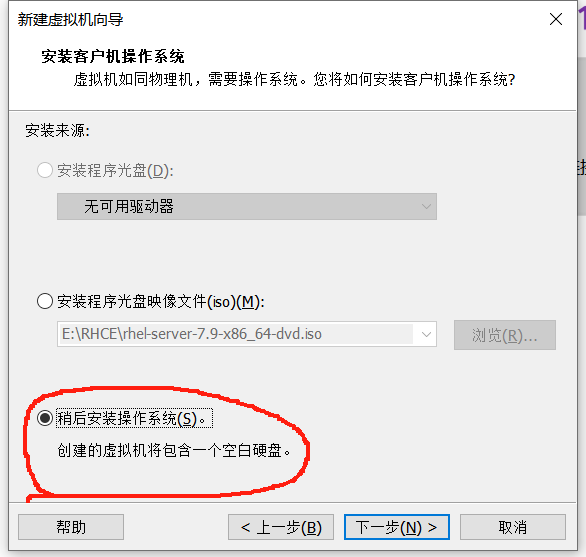The image size is (586, 557).
Task: Click the 新建虚拟机向导 title bar text
Action: 70,19
